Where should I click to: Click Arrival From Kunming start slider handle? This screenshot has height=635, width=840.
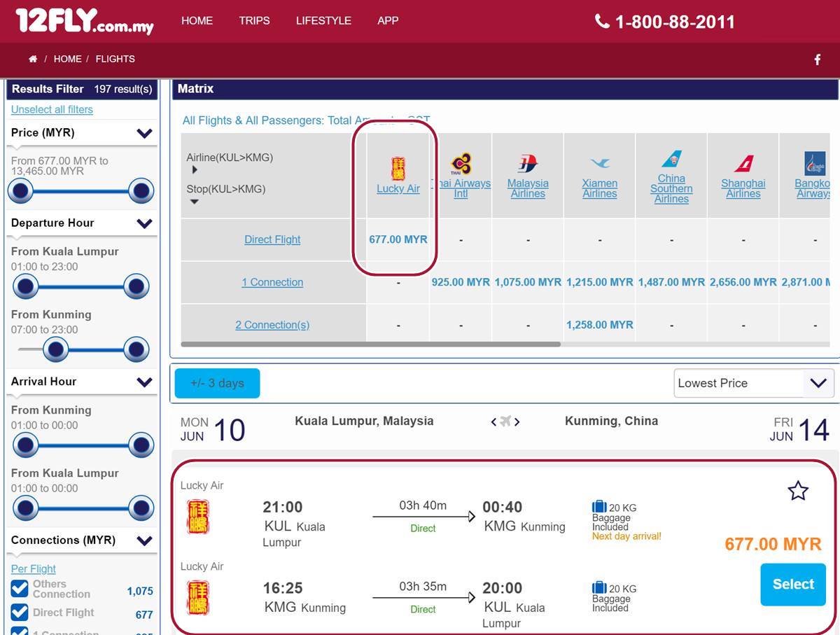(x=25, y=445)
